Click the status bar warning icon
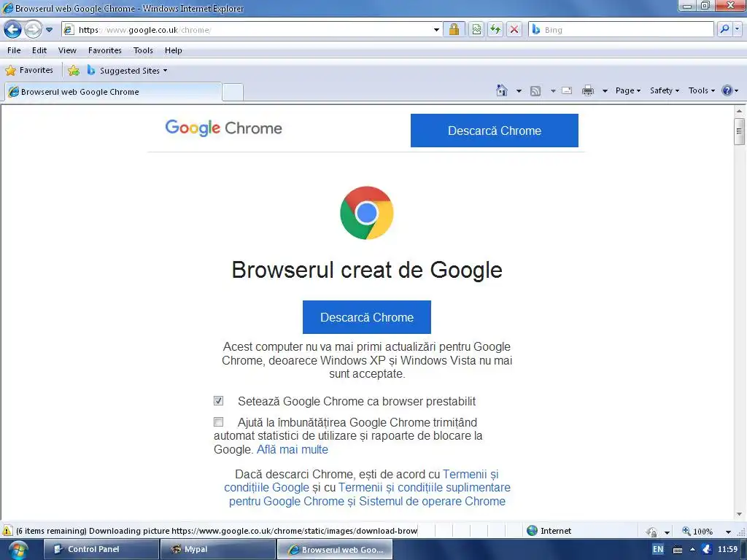This screenshot has width=747, height=560. coord(7,531)
